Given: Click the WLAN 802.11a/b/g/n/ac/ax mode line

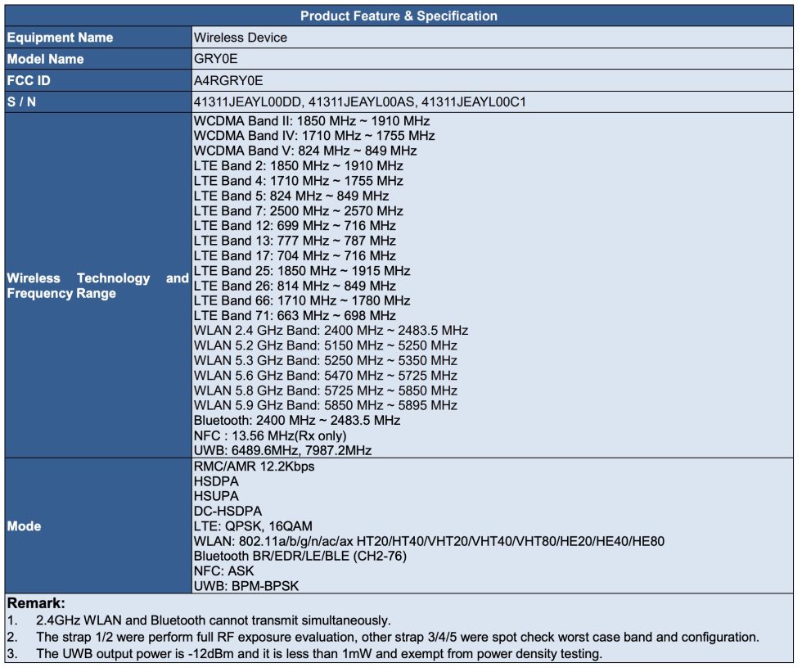Looking at the screenshot, I should pos(429,541).
